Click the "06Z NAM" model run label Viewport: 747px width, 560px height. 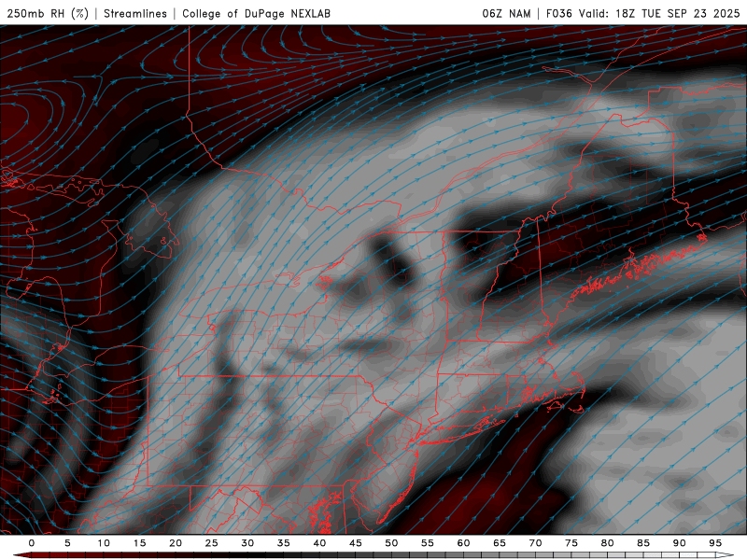506,14
